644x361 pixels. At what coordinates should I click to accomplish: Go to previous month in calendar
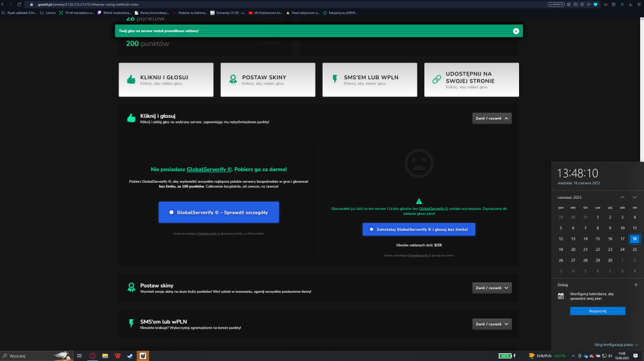click(x=622, y=198)
